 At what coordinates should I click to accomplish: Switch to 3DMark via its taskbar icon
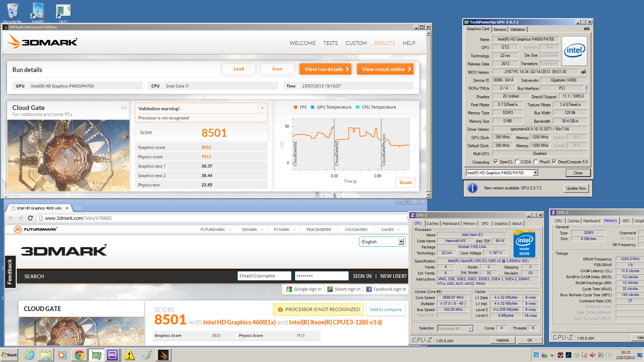[163, 355]
